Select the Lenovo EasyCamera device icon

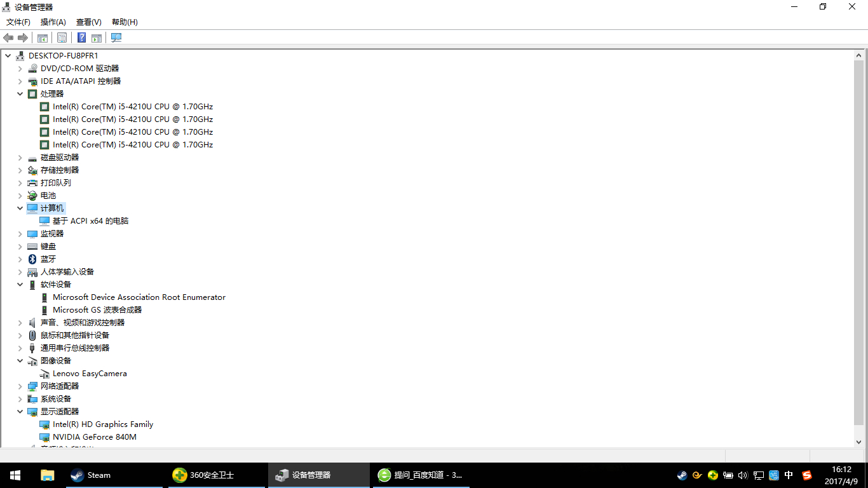pos(44,374)
